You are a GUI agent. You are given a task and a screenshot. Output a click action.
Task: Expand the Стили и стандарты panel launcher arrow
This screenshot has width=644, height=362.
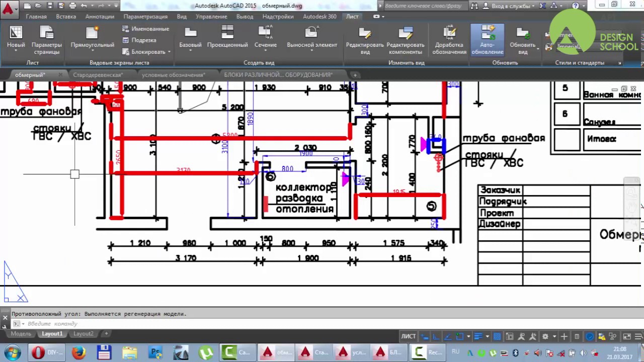(619, 63)
